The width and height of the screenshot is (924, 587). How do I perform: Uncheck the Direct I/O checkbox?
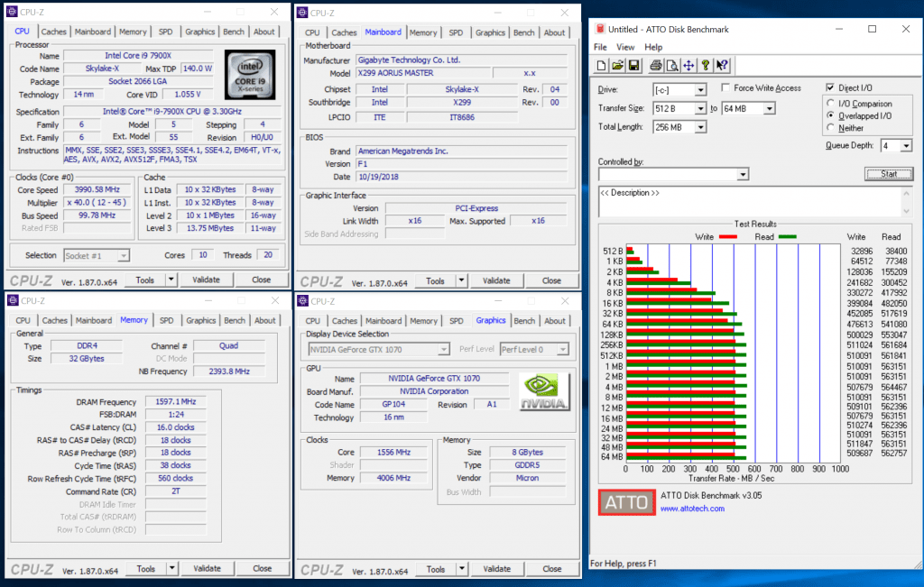tap(830, 88)
